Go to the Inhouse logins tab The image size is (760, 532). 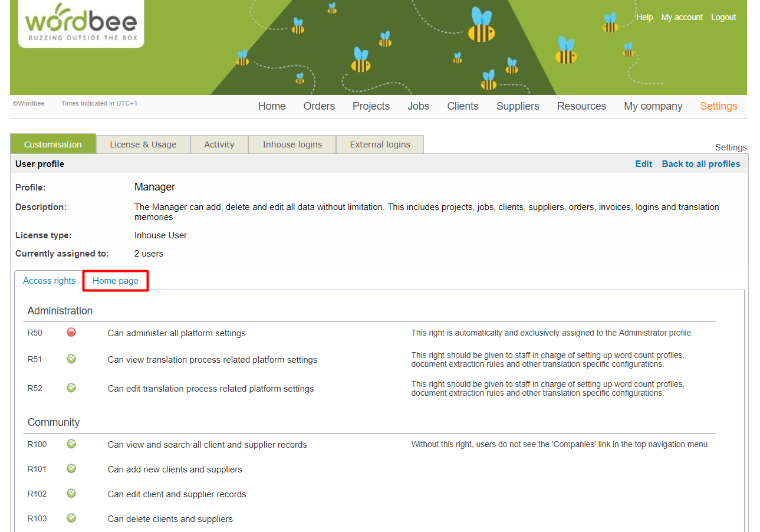(x=292, y=145)
